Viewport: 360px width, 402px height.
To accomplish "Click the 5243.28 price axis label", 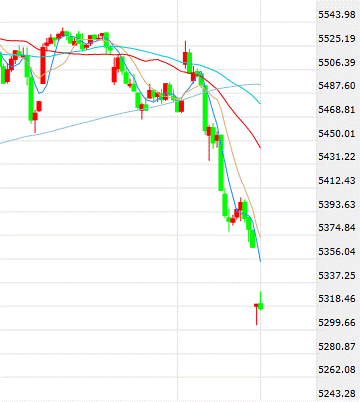I will click(337, 394).
